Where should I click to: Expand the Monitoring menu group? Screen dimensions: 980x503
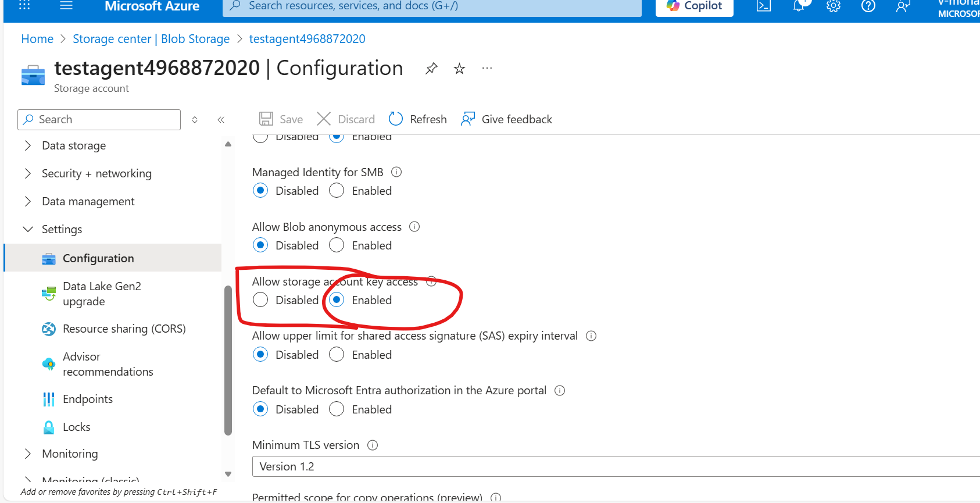pos(28,454)
